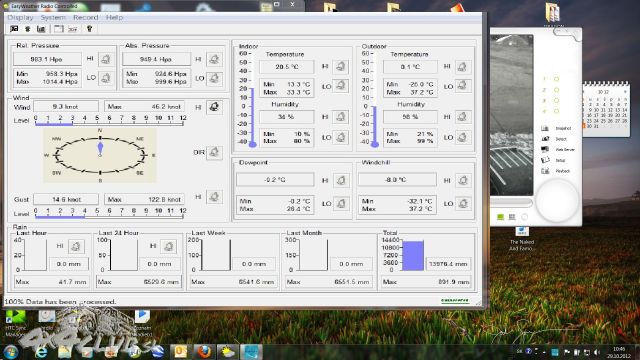Viewport: 640px width, 360px height.
Task: Toggle Rel. Pressure LO alarm bell
Action: point(106,78)
